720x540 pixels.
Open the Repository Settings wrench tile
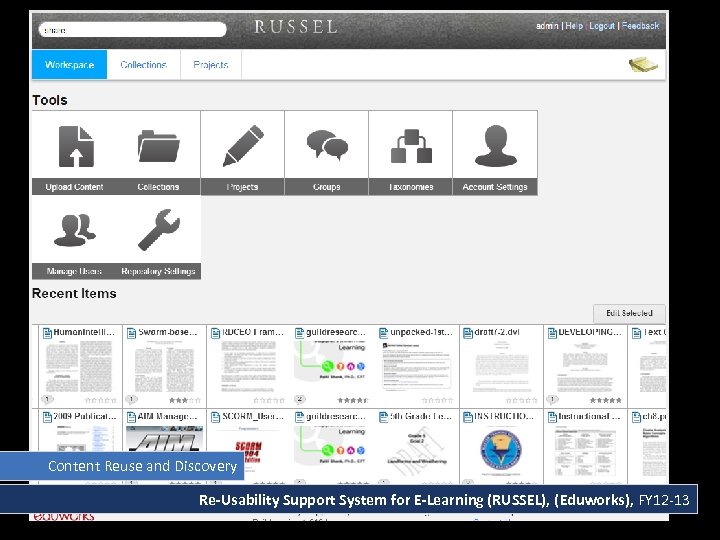point(158,237)
